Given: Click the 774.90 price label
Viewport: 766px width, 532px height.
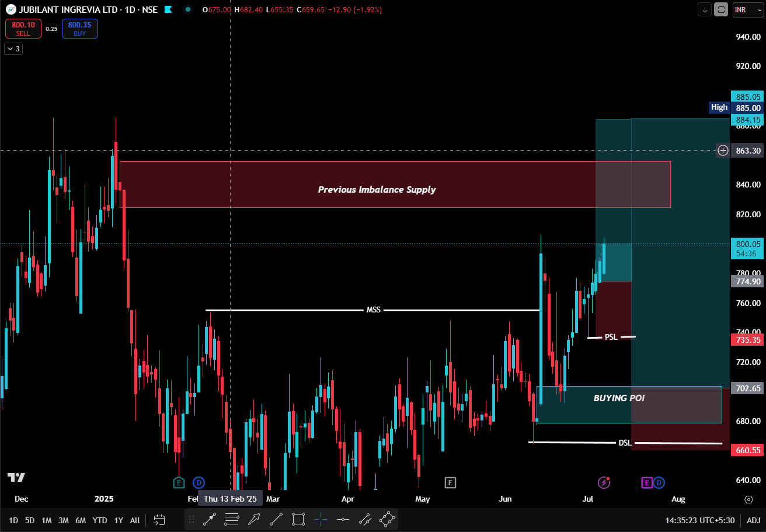Looking at the screenshot, I should pyautogui.click(x=747, y=281).
